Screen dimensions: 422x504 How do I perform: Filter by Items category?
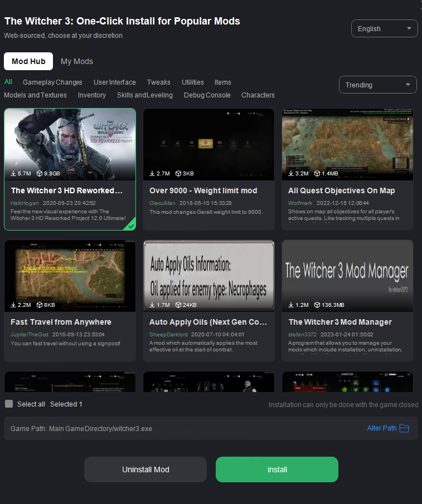222,82
